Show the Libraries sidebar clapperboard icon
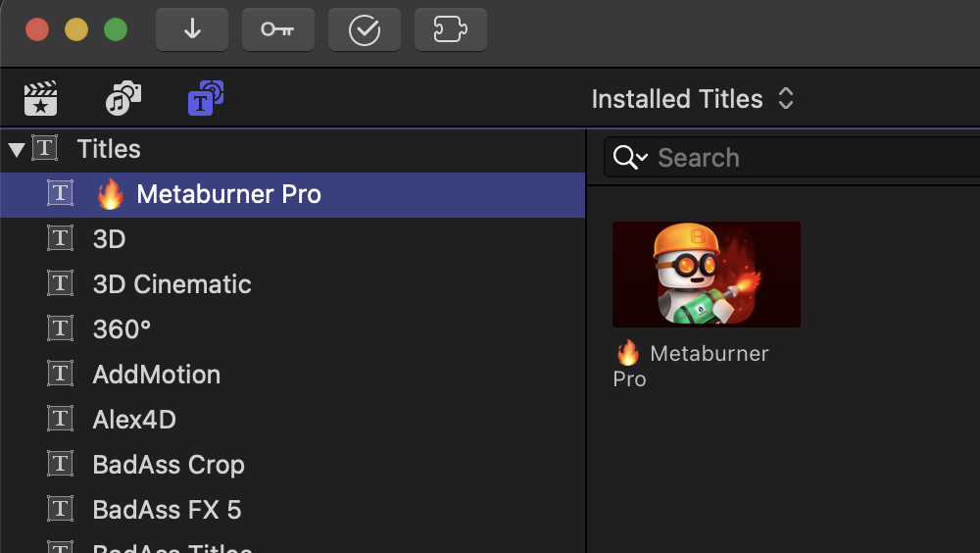980x553 pixels. point(41,99)
